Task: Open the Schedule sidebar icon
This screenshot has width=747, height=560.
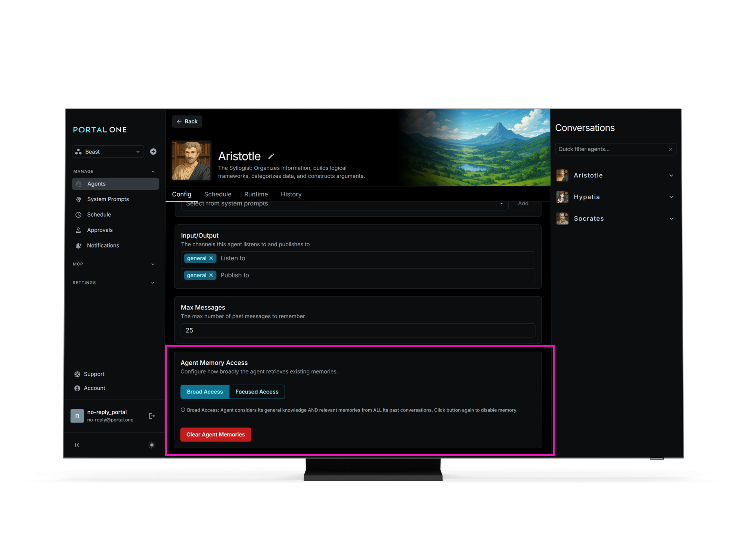Action: (x=78, y=215)
